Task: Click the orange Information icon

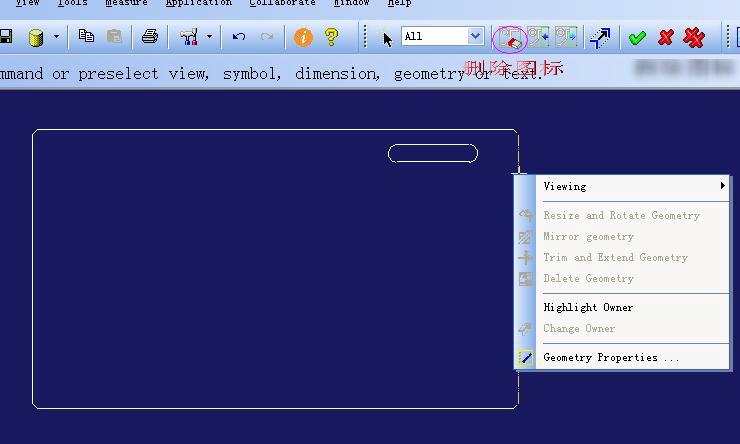Action: click(x=303, y=37)
